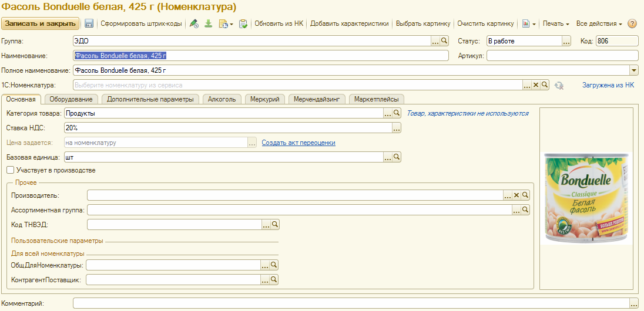Open the document with clock dropdown
644x311 pixels.
click(226, 24)
